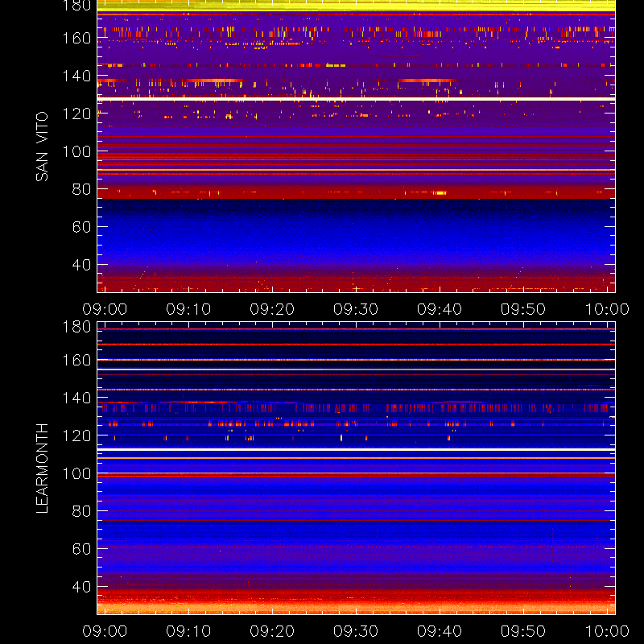Select the 40 frequency tick on Learmonth plot
Viewport: 644px width, 644px height.
pyautogui.click(x=81, y=587)
